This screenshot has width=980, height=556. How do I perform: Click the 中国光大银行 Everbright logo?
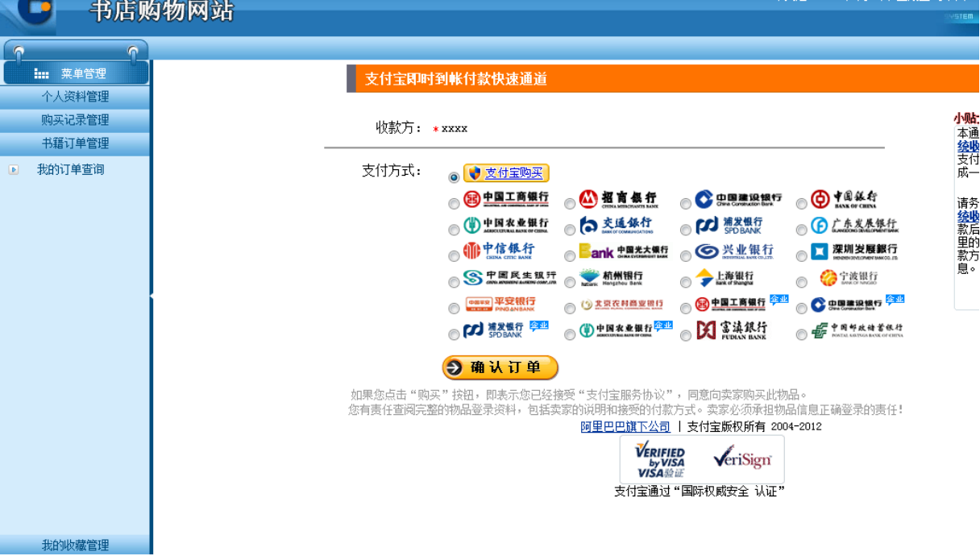pos(624,251)
